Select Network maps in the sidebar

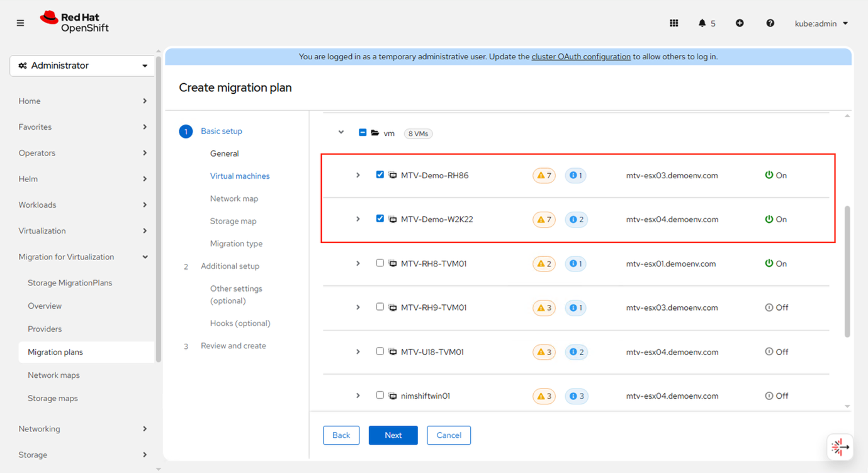[53, 375]
